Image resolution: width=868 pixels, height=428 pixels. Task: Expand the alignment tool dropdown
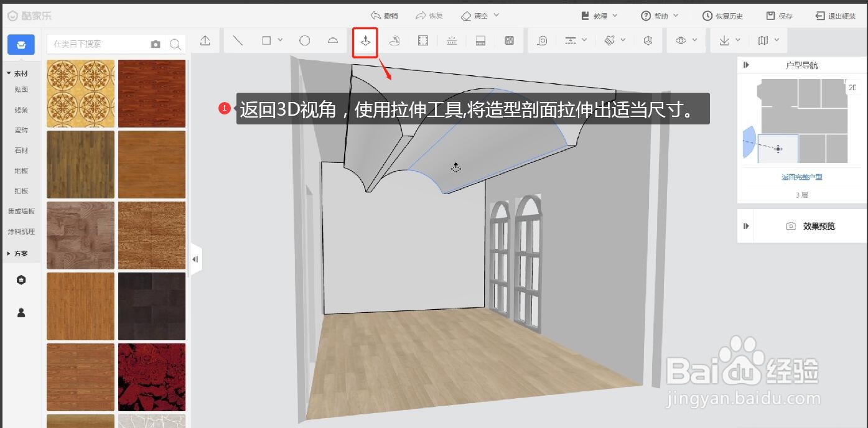[584, 40]
